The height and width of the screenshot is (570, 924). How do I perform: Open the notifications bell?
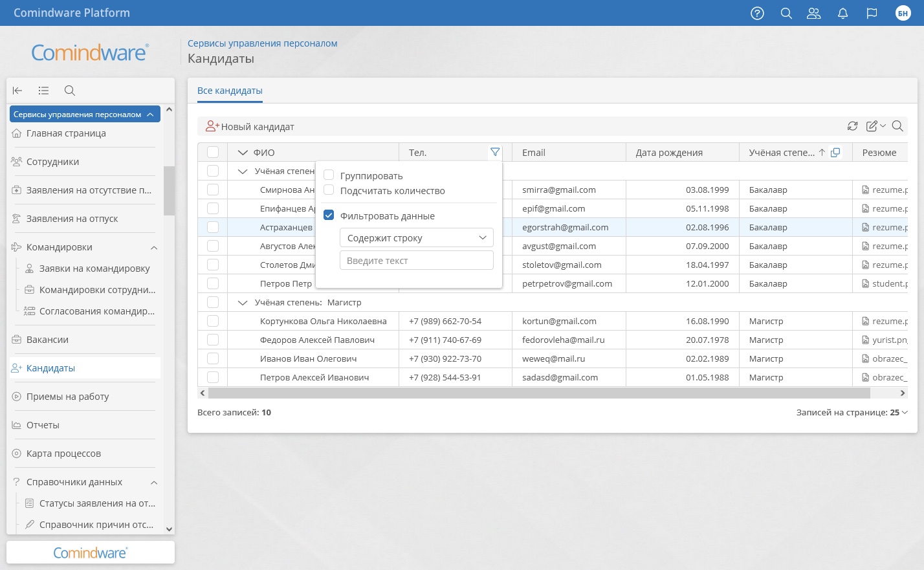(842, 13)
